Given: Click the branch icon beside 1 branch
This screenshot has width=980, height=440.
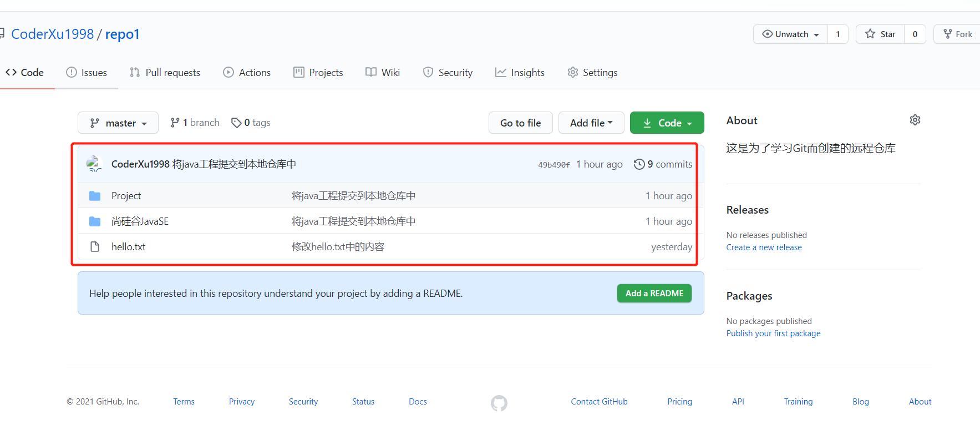Looking at the screenshot, I should (175, 123).
